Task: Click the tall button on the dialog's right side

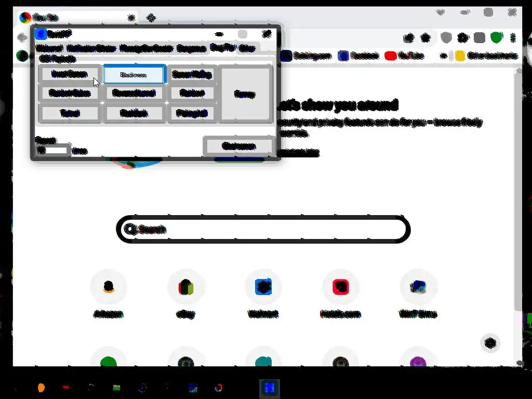Action: point(245,94)
